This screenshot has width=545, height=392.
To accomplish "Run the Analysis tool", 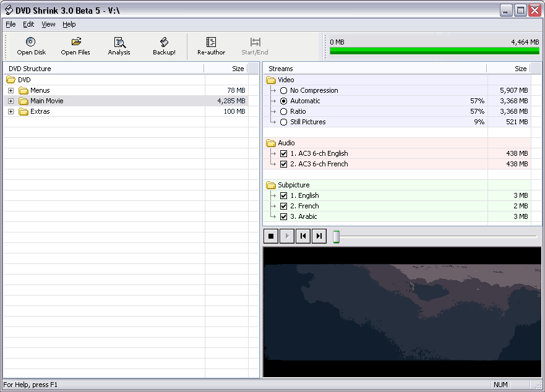I will coord(119,46).
